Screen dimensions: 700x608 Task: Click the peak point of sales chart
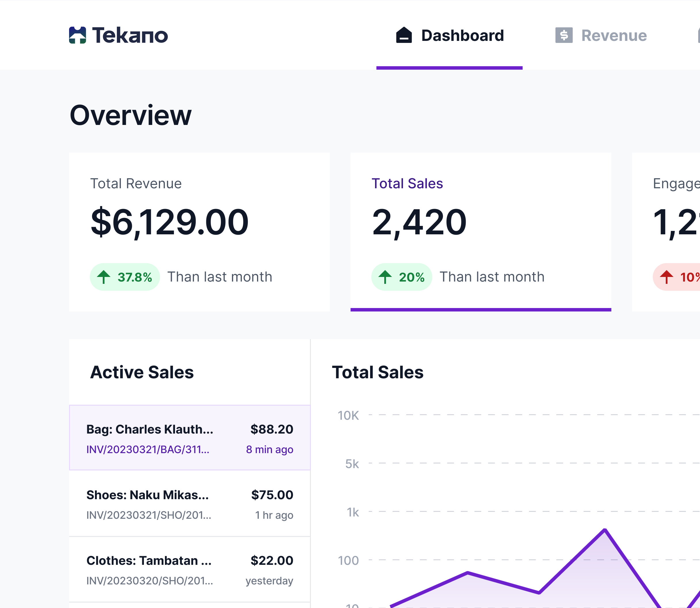[605, 530]
